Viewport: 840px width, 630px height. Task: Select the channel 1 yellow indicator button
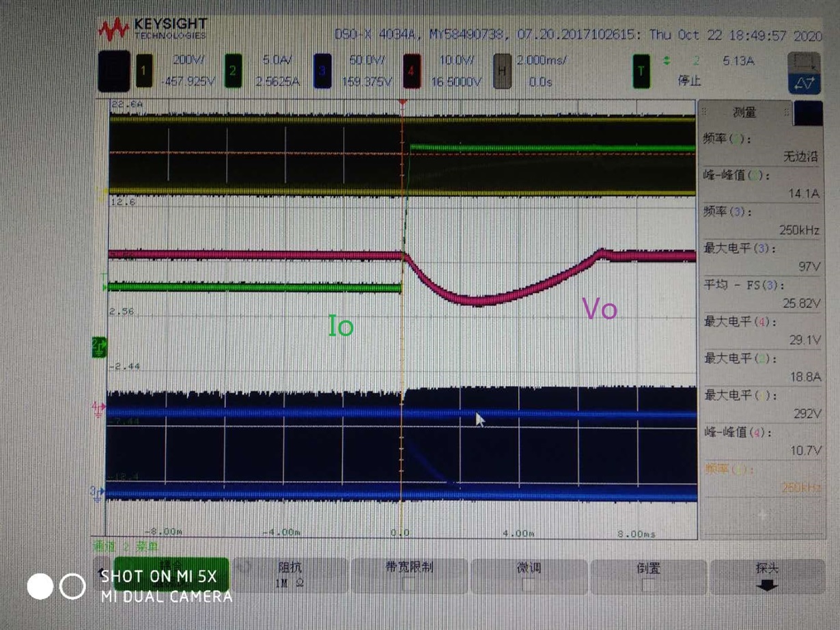(144, 71)
